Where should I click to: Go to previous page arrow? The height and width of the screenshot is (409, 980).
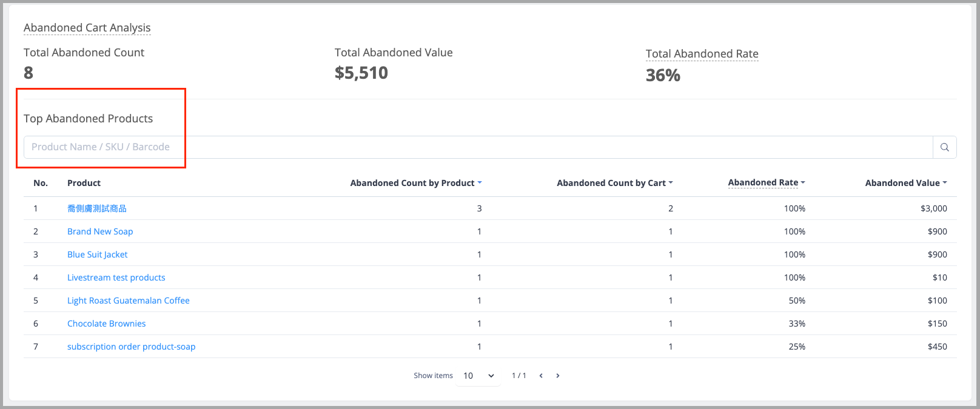tap(541, 376)
